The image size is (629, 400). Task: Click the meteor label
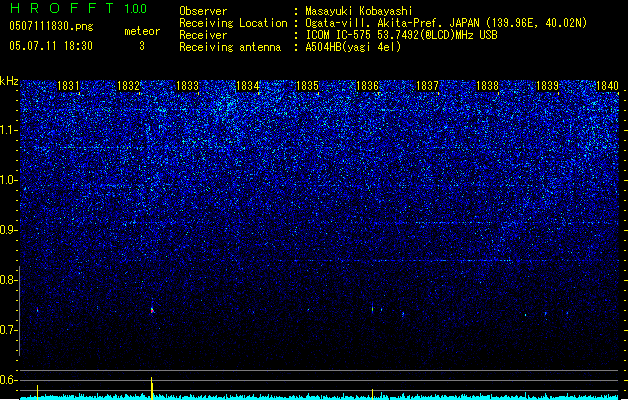pos(142,31)
